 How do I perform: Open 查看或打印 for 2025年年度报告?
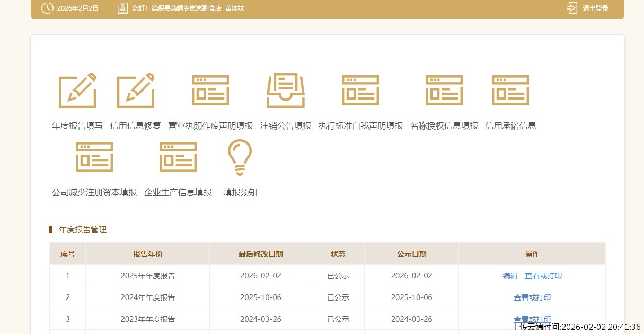pos(543,276)
